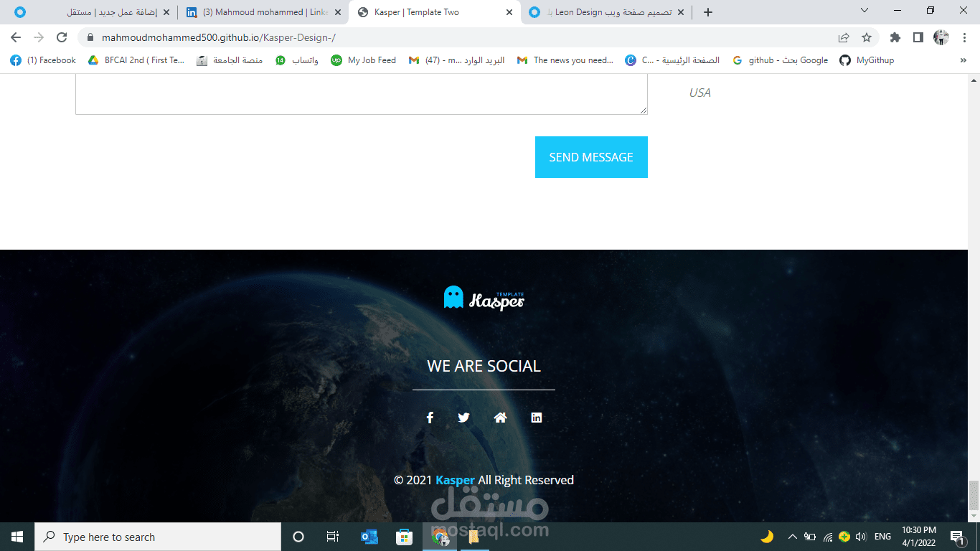
Task: Open the واتساب bookmark
Action: (x=297, y=60)
